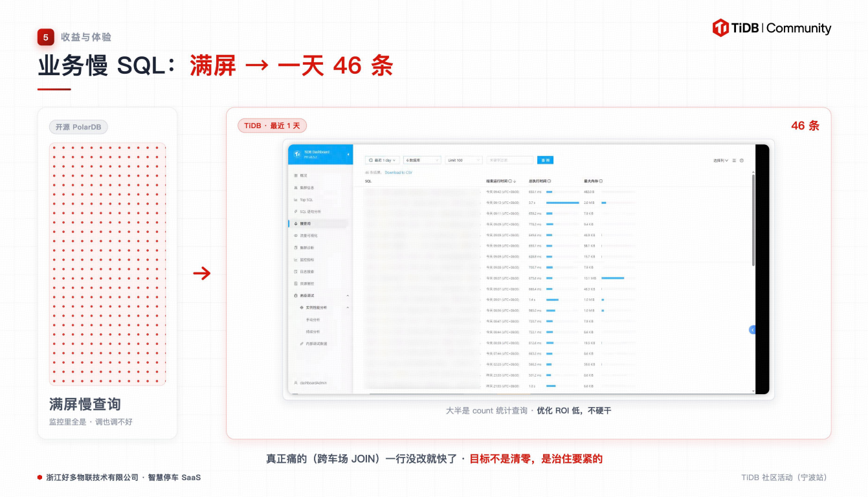Viewport: 868px width, 497px height.
Task: Click the 最大内存 column header
Action: coord(590,181)
